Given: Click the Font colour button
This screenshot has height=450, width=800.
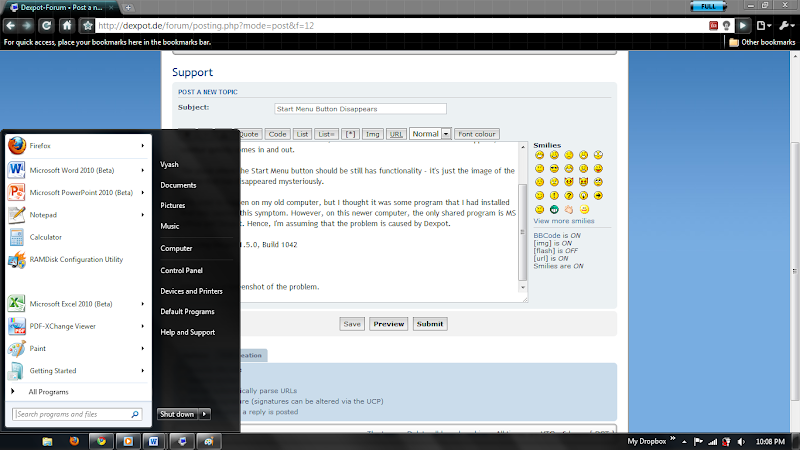Looking at the screenshot, I should coord(477,134).
